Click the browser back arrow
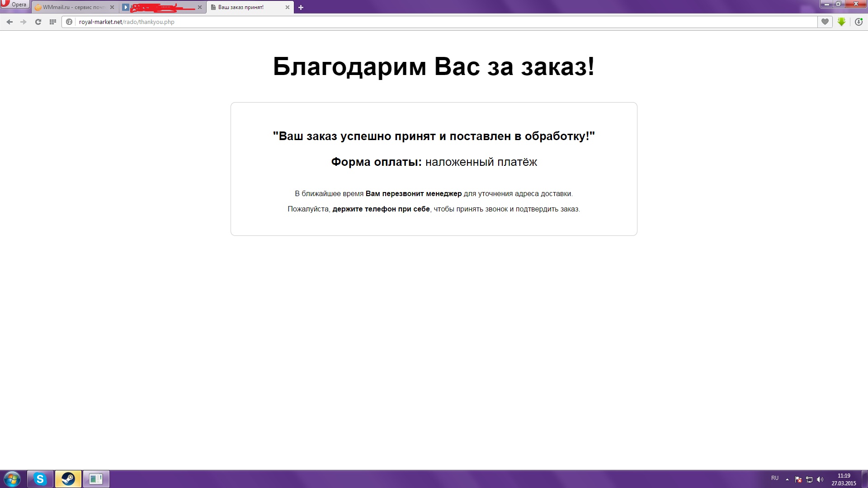 (9, 22)
